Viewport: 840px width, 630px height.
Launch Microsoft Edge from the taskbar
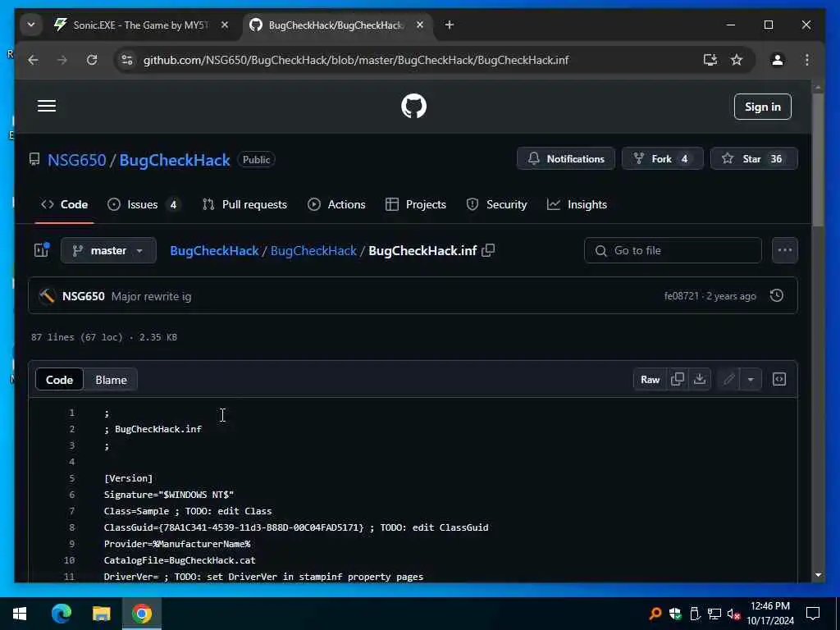pyautogui.click(x=62, y=614)
